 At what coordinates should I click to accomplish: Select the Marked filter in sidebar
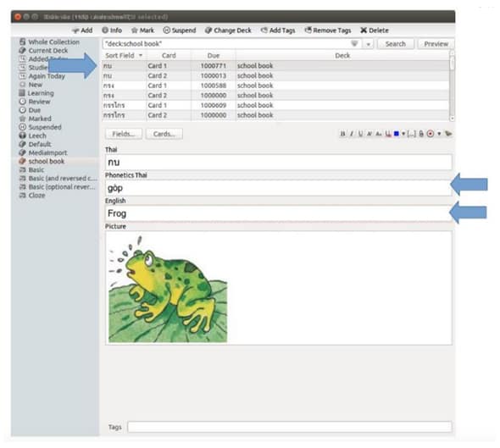pyautogui.click(x=36, y=119)
